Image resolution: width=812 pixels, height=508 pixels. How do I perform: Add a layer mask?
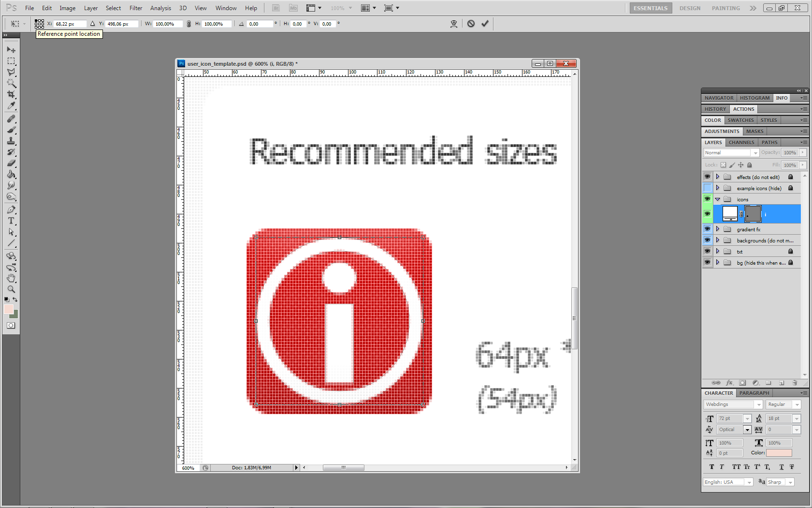click(x=743, y=383)
